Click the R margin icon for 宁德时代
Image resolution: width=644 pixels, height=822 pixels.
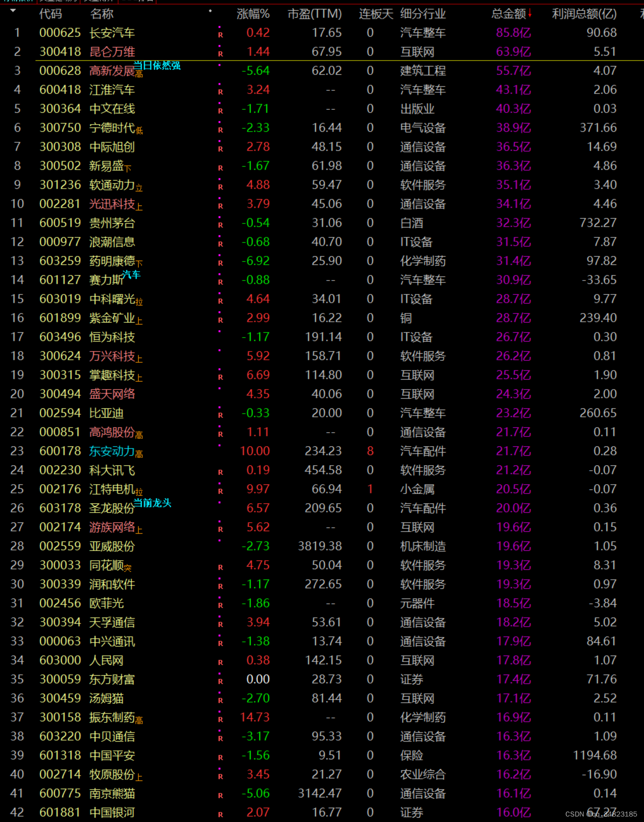(220, 130)
